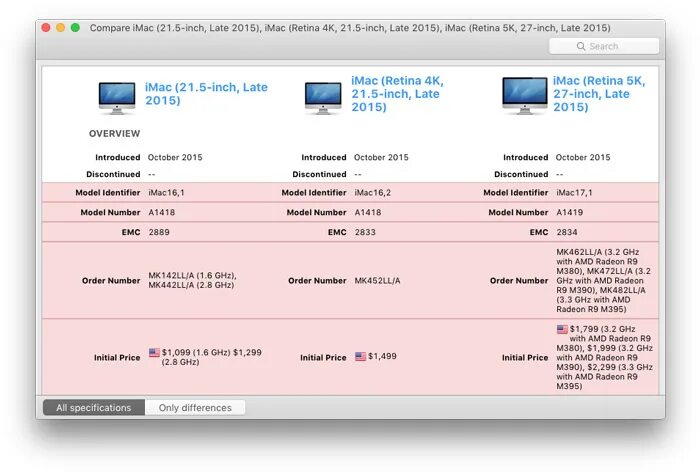700x473 pixels.
Task: Select the All specifications segment
Action: tap(94, 407)
